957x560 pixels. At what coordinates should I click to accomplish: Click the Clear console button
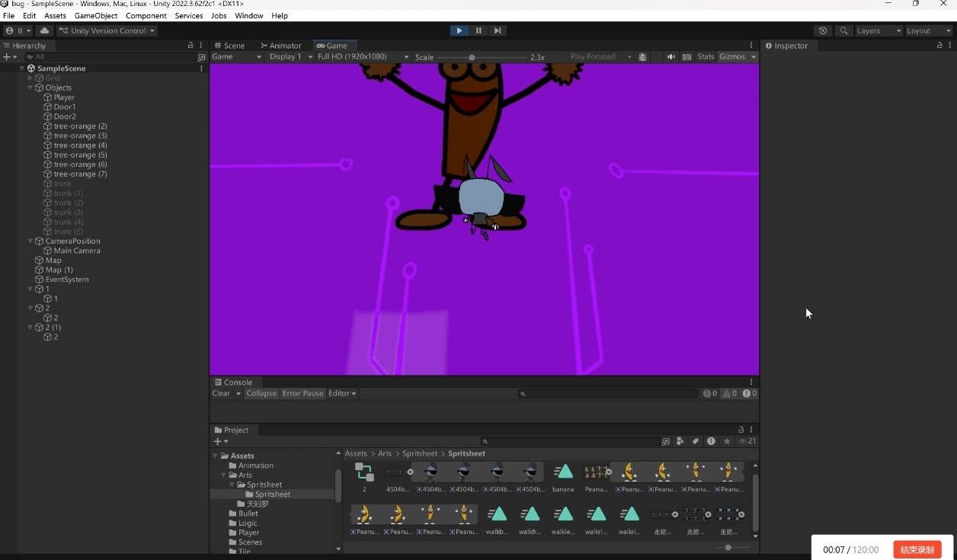[x=221, y=393]
